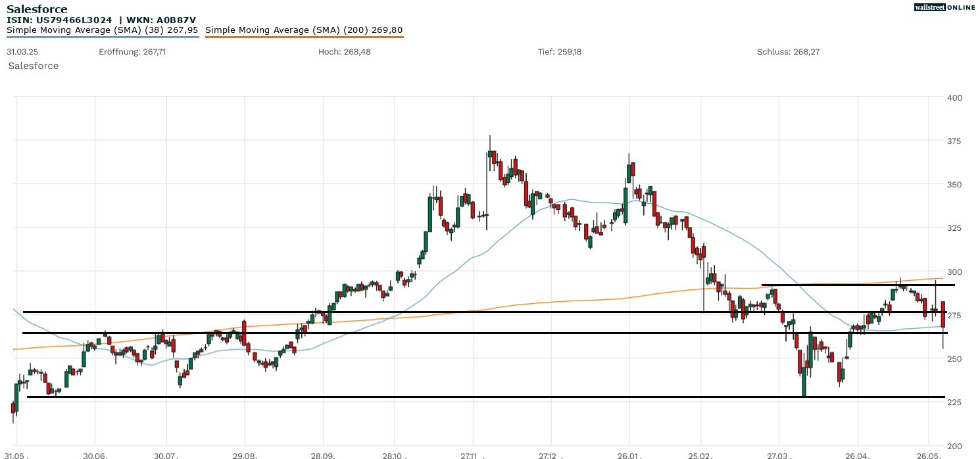This screenshot has width=980, height=459.
Task: Click the 28.10. x-axis date label
Action: [394, 455]
